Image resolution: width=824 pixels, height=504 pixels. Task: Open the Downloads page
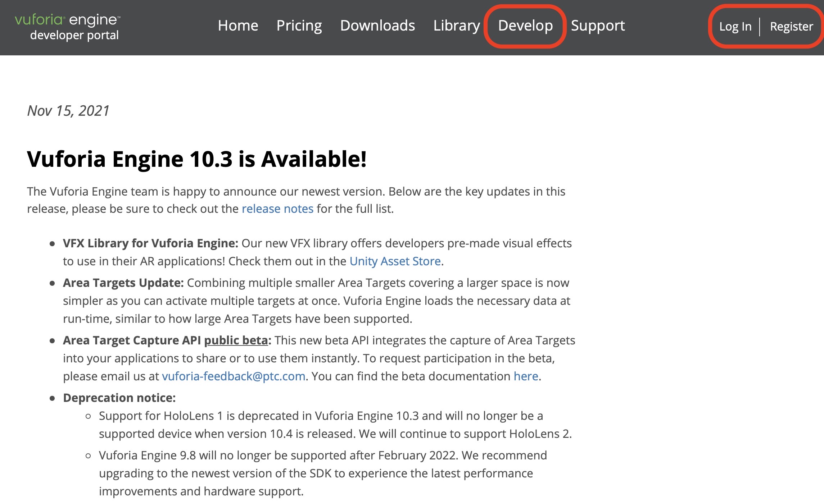pyautogui.click(x=377, y=26)
